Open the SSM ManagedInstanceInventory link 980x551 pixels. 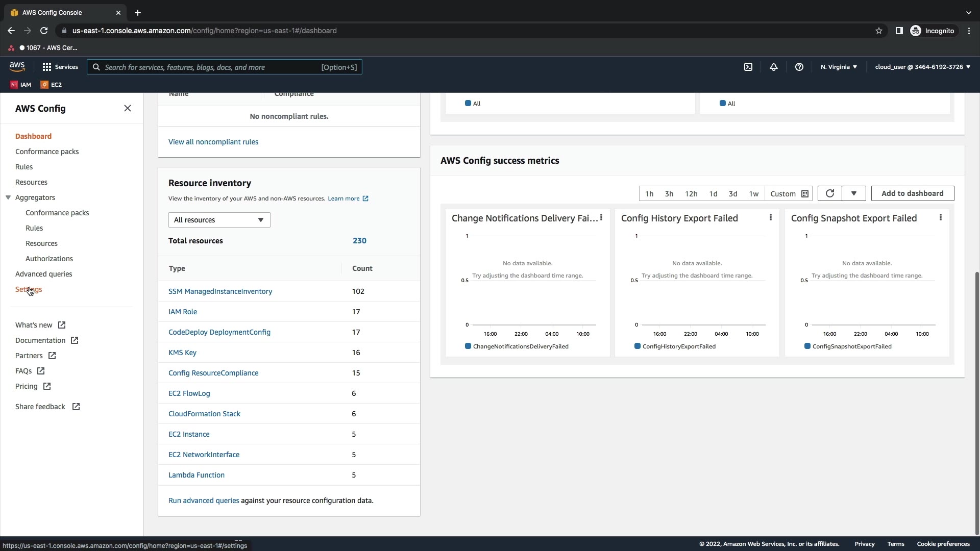(x=220, y=291)
